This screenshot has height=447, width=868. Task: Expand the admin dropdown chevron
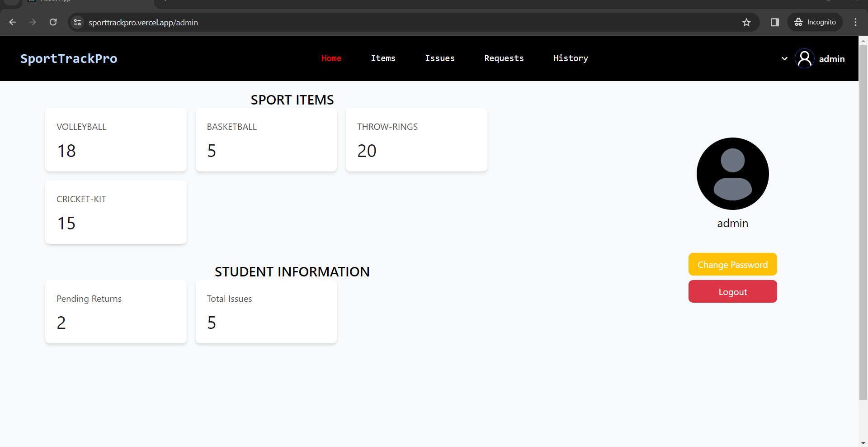[784, 59]
